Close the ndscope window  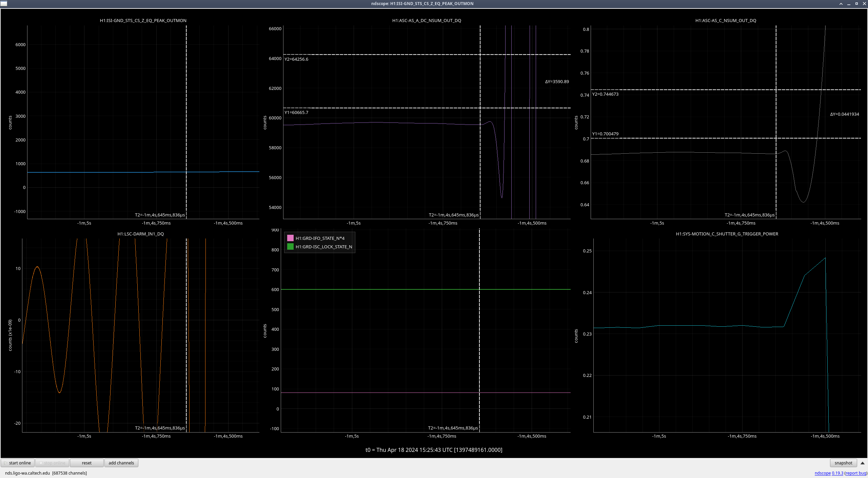[x=864, y=3]
